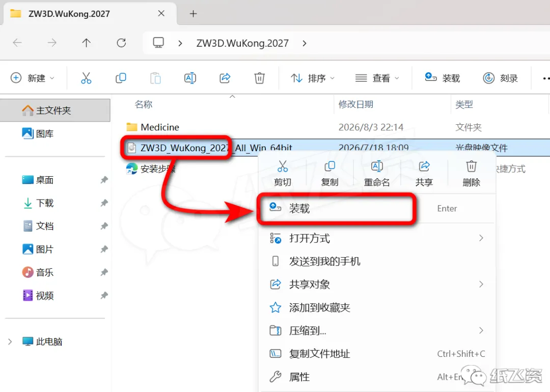Select the Medicine folder
The image size is (550, 392).
(x=153, y=127)
